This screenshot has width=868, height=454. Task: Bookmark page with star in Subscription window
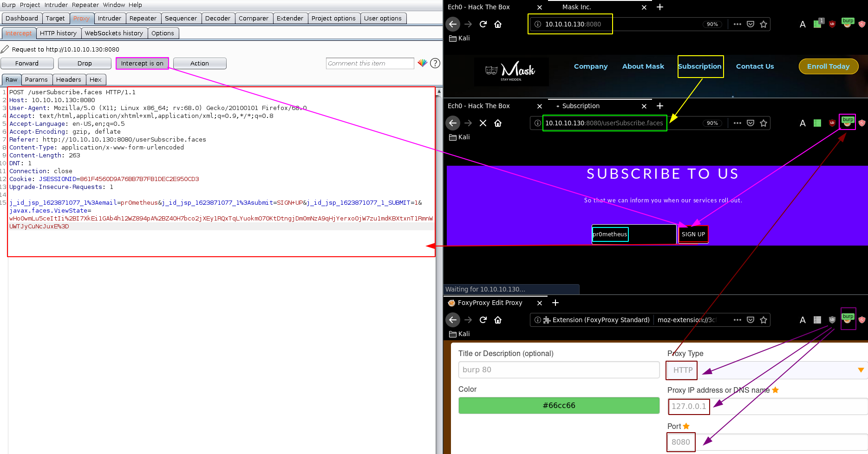[x=764, y=123]
